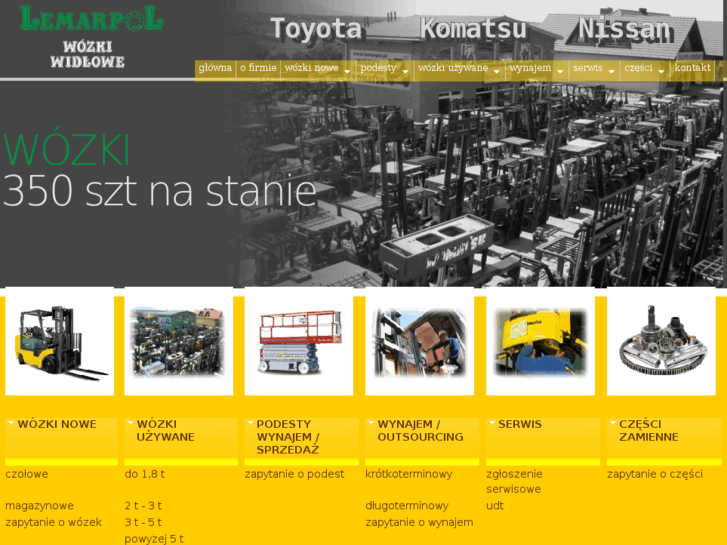Expand the wózki używane dropdown arrow
The height and width of the screenshot is (545, 727).
(497, 71)
